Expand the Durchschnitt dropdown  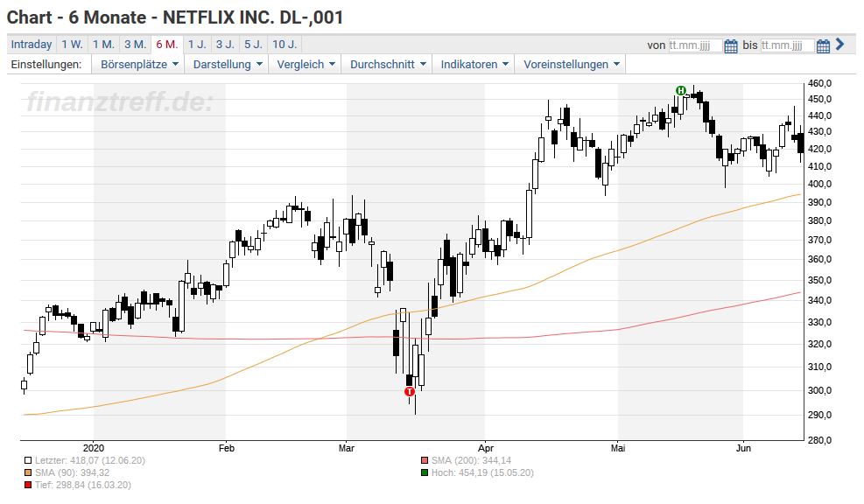(388, 65)
